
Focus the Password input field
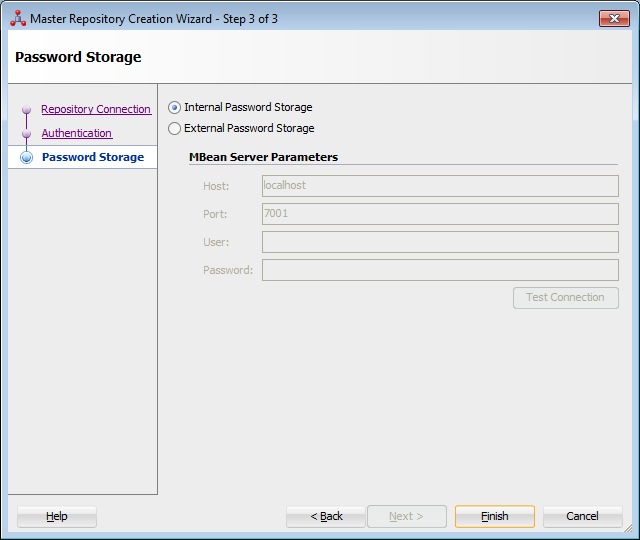[440, 270]
